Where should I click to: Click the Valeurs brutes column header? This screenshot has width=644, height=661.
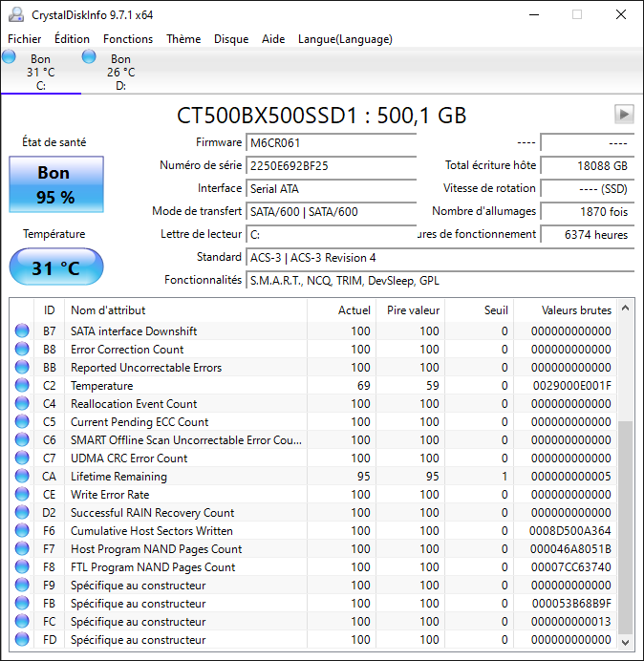pos(565,310)
